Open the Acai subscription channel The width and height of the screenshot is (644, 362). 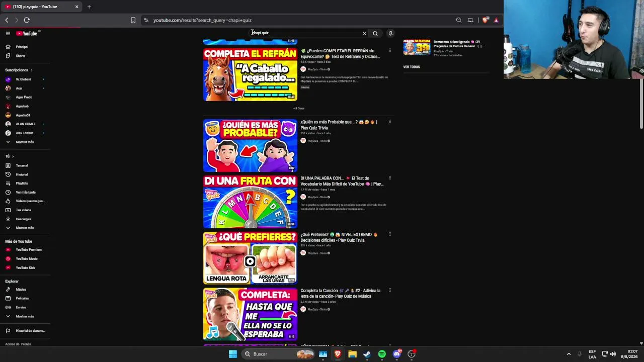pyautogui.click(x=19, y=88)
